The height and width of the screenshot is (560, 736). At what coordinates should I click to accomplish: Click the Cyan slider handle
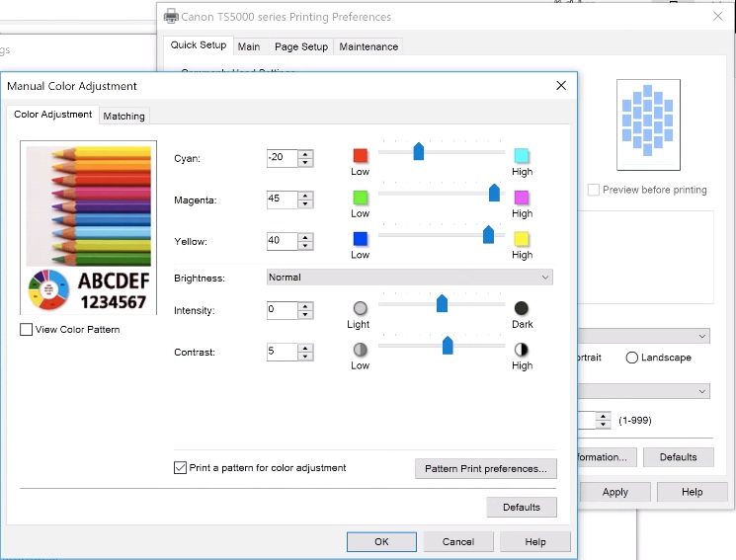tap(418, 151)
